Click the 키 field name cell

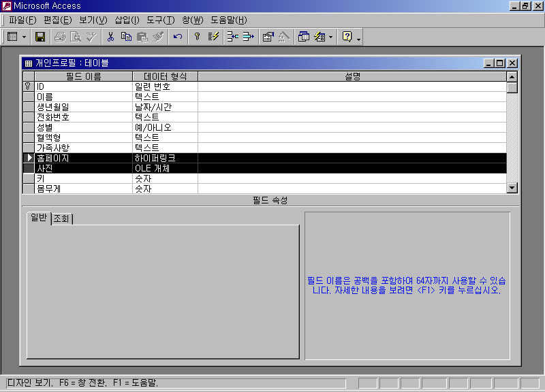pyautogui.click(x=83, y=178)
